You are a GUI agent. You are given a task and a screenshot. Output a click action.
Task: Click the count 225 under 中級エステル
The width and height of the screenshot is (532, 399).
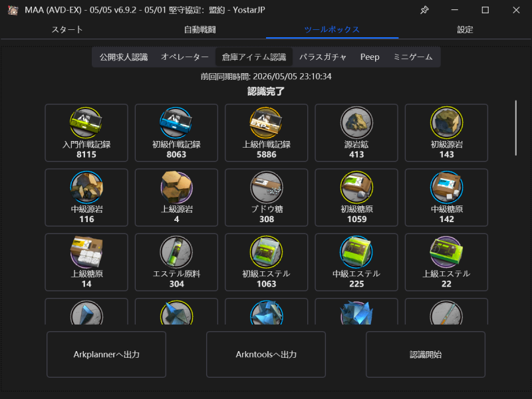(356, 284)
